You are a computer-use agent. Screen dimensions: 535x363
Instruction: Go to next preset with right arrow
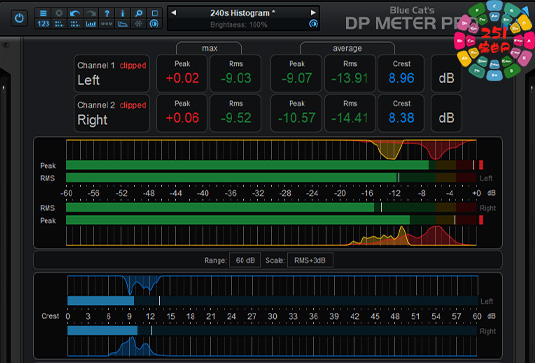pyautogui.click(x=313, y=13)
